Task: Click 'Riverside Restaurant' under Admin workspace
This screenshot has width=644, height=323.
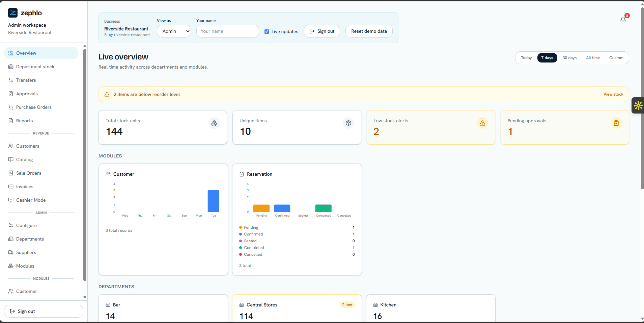Action: tap(30, 32)
